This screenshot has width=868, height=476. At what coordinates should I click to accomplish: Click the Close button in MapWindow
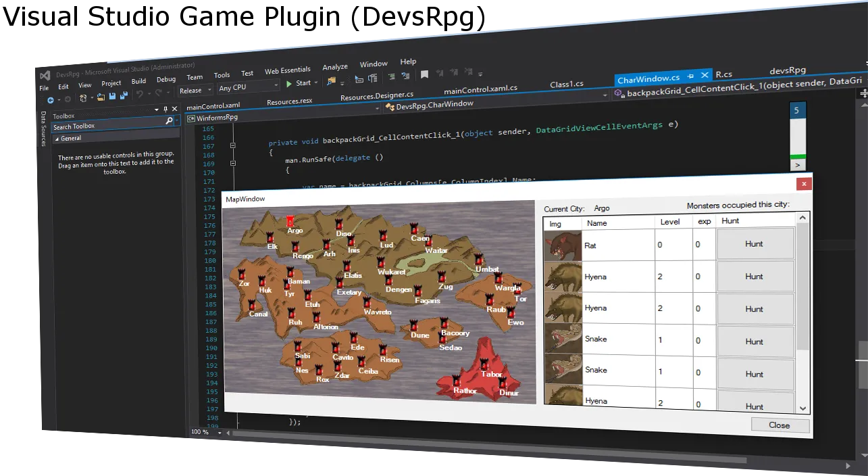tap(780, 425)
